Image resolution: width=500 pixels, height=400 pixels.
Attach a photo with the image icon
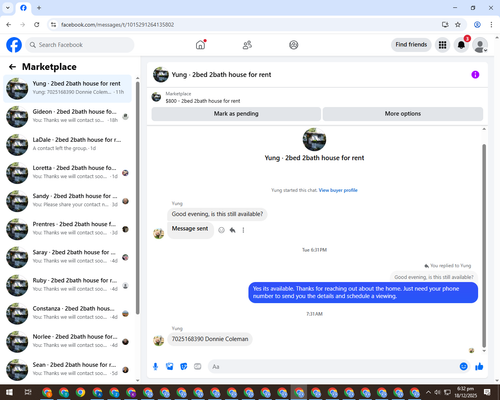point(170,367)
